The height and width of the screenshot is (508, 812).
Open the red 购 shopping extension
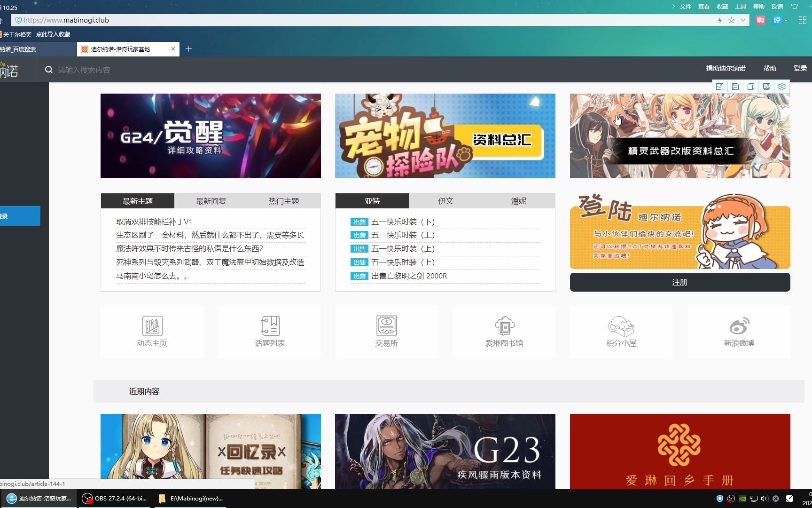coord(760,20)
